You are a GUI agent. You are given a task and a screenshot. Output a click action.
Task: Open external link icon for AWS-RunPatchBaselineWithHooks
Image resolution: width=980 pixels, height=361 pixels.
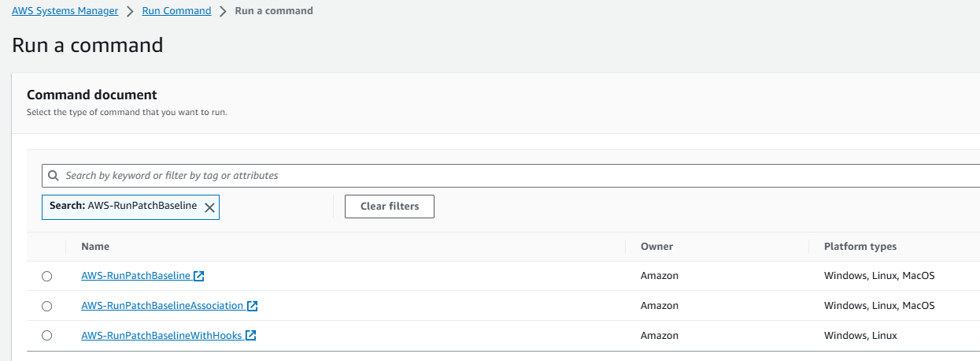pos(250,336)
